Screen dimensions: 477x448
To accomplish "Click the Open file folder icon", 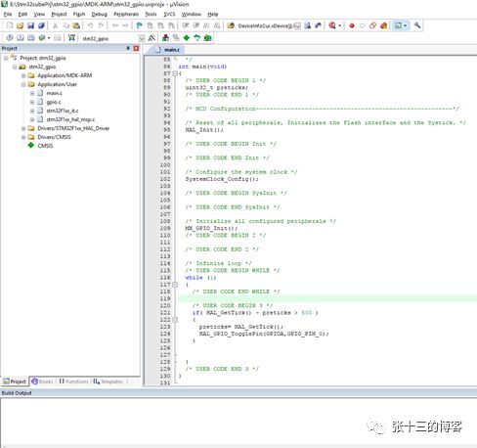I will pos(21,25).
